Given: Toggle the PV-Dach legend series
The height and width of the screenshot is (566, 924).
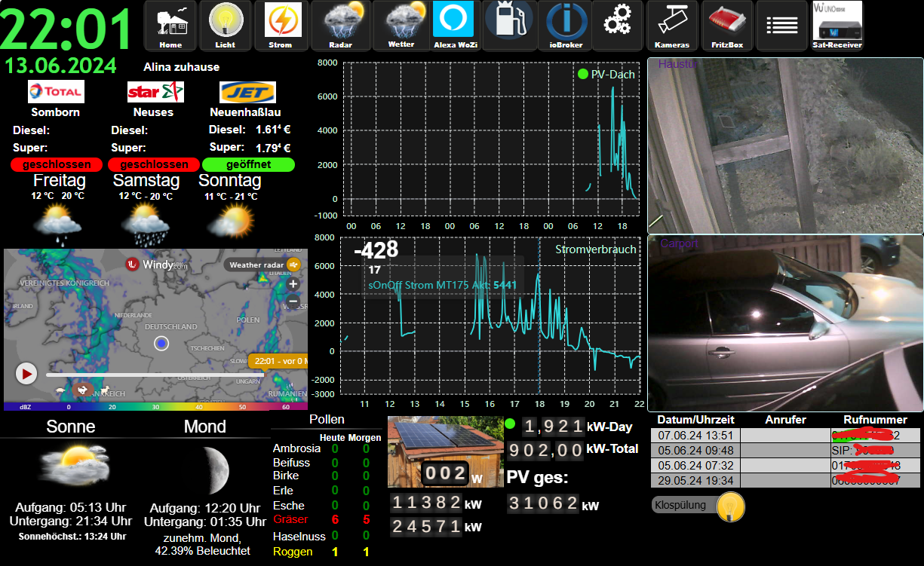Looking at the screenshot, I should tap(606, 75).
